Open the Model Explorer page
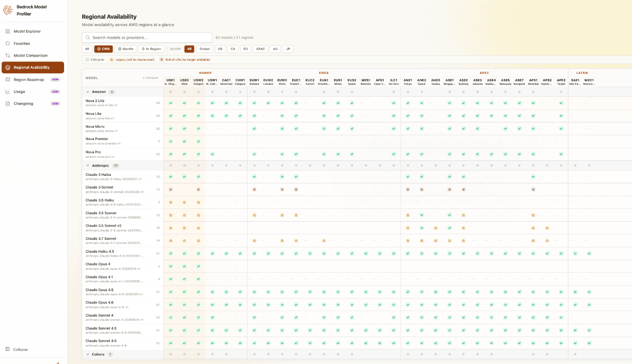 [x=33, y=31]
